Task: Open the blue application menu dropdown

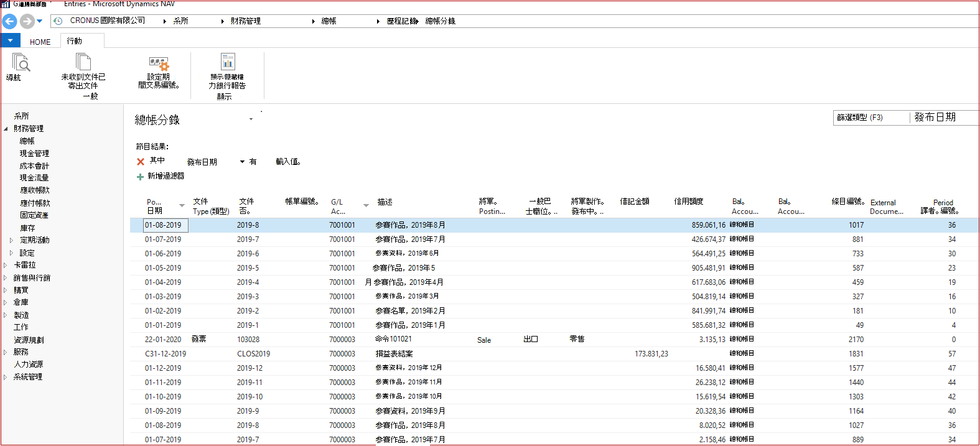Action: click(11, 40)
